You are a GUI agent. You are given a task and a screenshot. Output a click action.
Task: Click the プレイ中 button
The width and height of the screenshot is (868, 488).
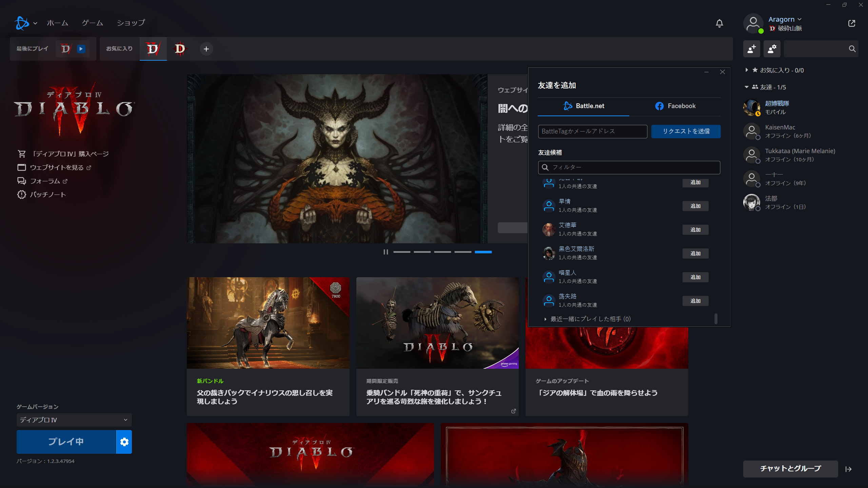[x=66, y=442]
